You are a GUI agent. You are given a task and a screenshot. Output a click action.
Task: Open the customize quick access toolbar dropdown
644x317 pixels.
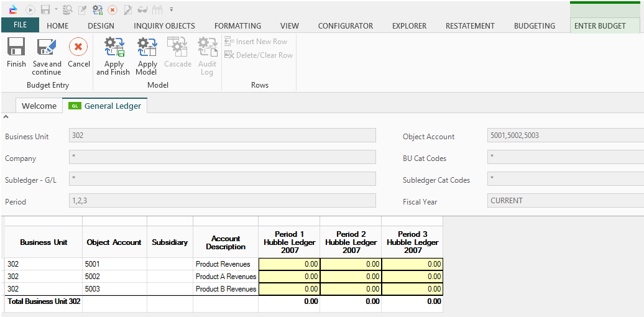click(171, 10)
